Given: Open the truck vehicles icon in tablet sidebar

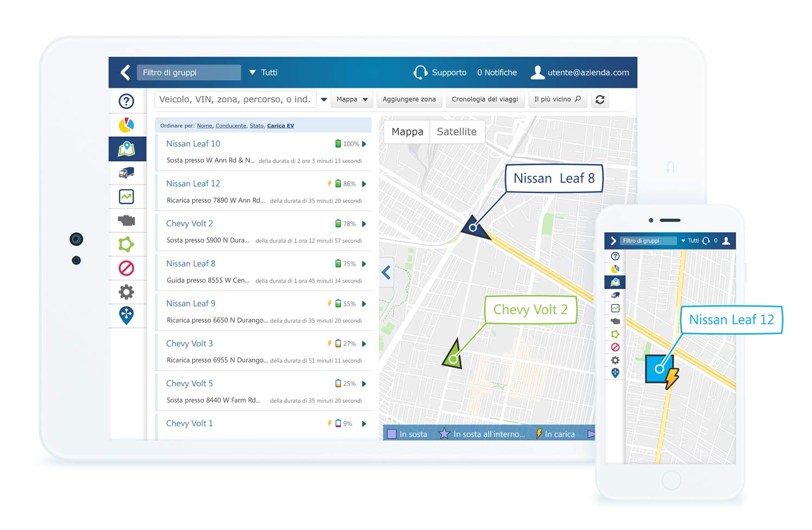Looking at the screenshot, I should [x=126, y=173].
